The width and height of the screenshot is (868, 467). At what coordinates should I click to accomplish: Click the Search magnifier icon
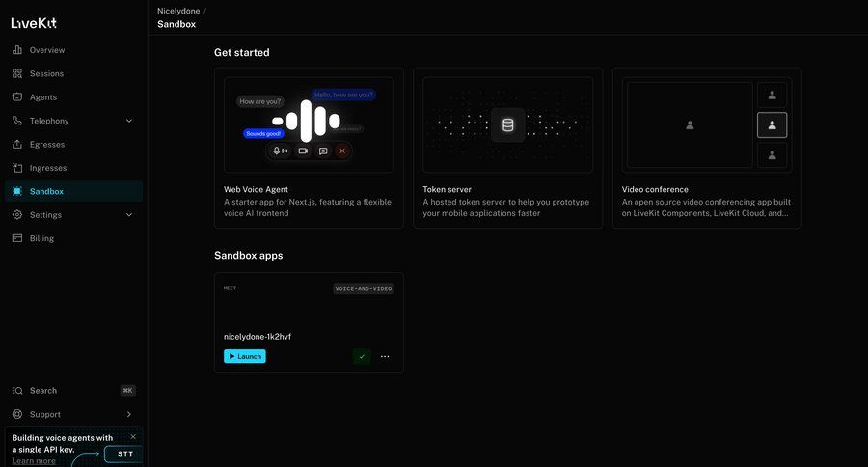pos(17,391)
